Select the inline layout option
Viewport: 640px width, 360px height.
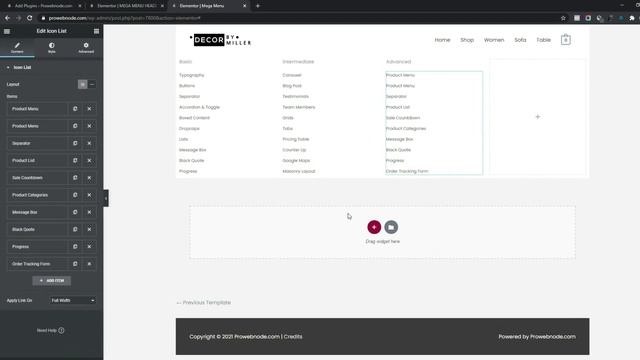tap(92, 84)
